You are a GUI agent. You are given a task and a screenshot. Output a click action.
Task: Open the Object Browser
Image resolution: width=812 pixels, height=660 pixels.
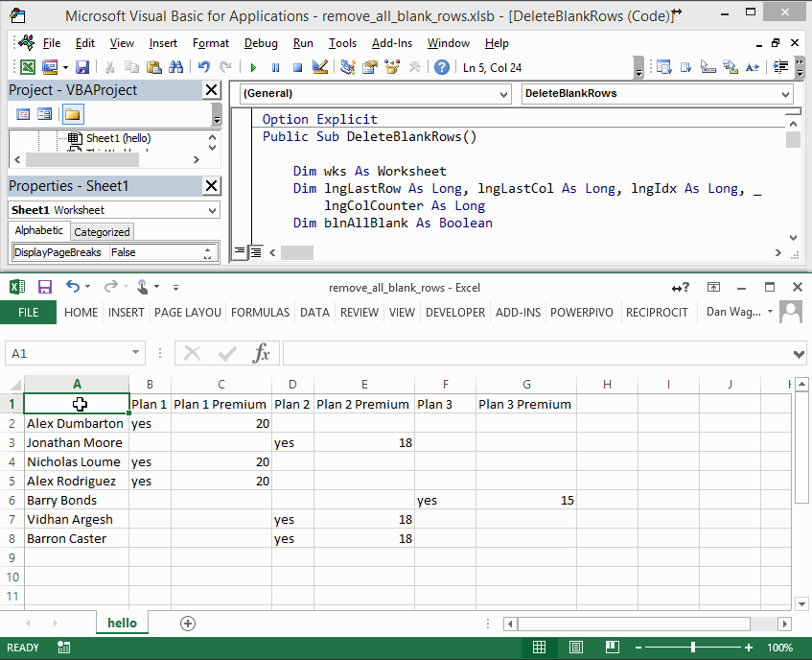tap(393, 66)
